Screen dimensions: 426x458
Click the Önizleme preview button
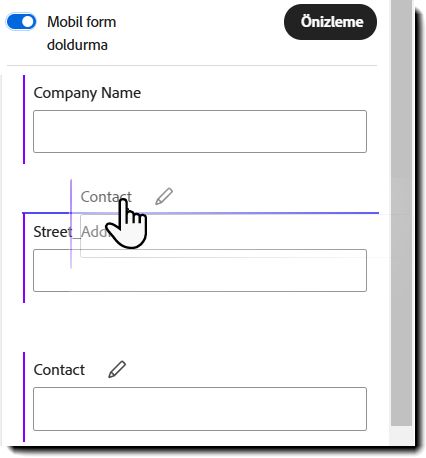(x=330, y=22)
